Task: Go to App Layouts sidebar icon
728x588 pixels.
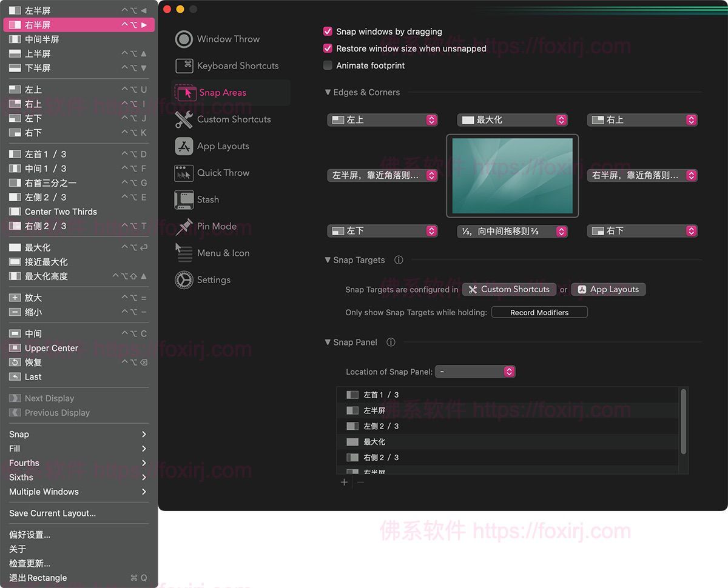Action: click(x=184, y=146)
